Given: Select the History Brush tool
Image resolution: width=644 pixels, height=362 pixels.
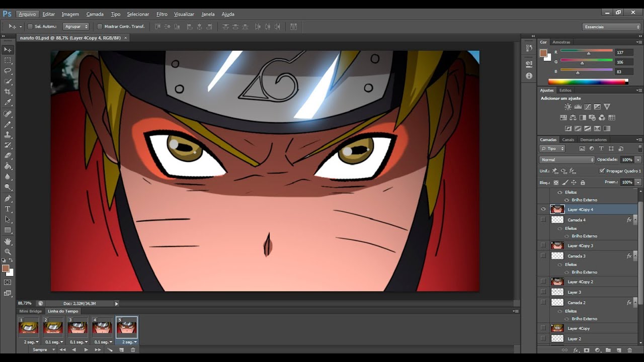Looking at the screenshot, I should click(x=8, y=146).
